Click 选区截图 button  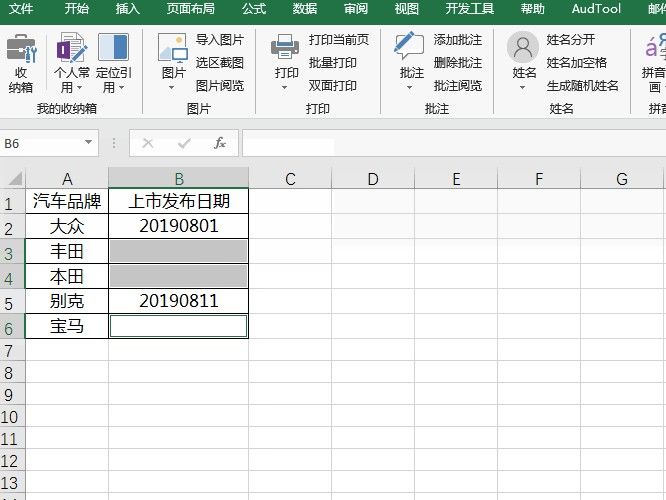point(220,63)
